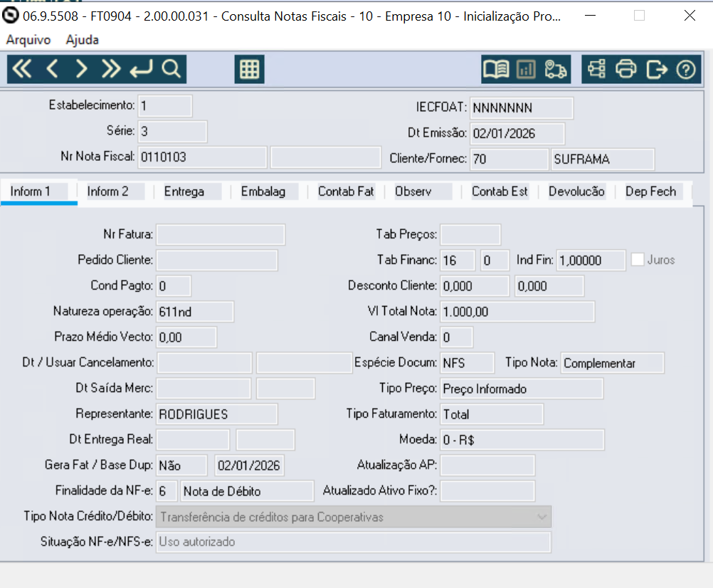Click the Nr Fatura field
The height and width of the screenshot is (588, 713).
[x=221, y=235]
